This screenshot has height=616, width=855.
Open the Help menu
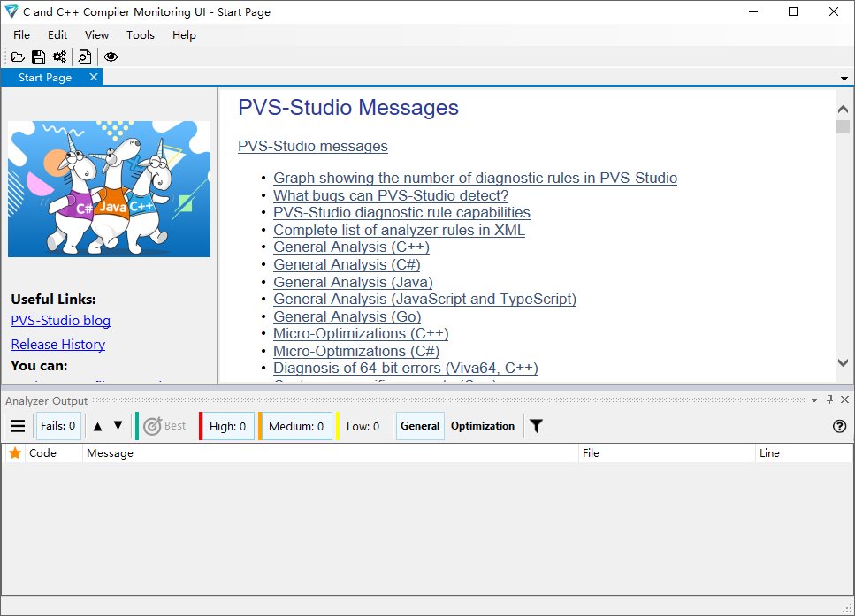tap(184, 34)
